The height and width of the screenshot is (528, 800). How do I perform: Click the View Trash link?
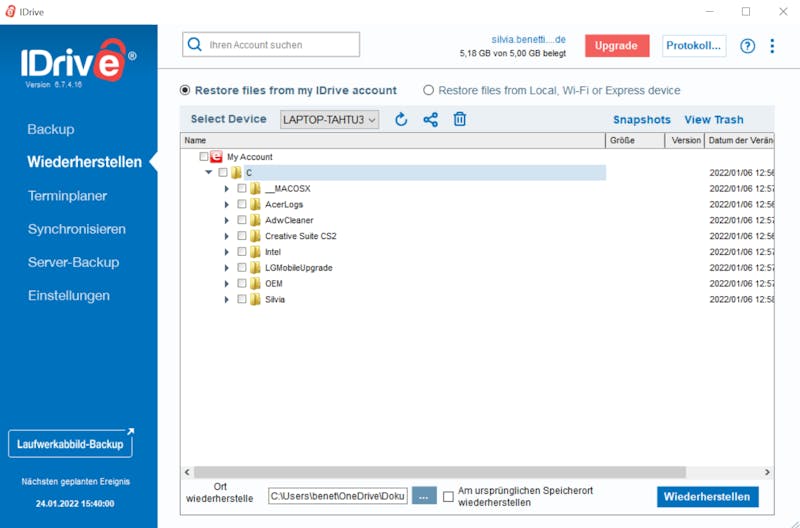pyautogui.click(x=714, y=119)
